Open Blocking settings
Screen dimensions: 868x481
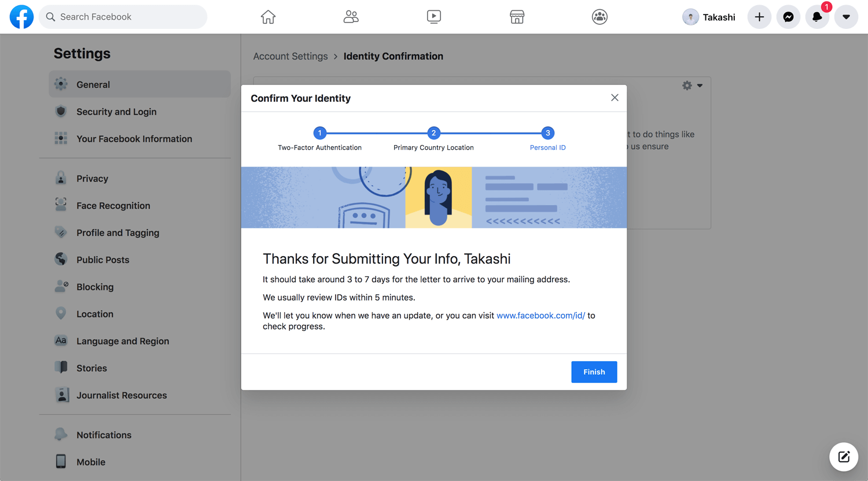[x=139, y=287]
